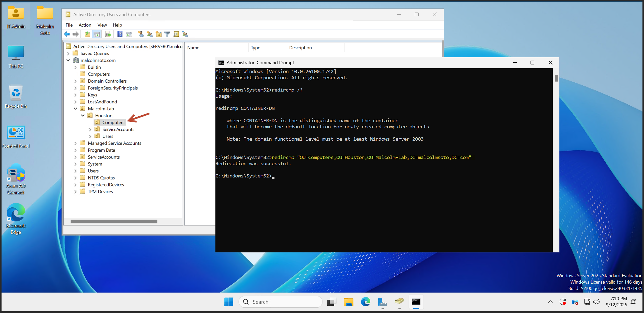
Task: Open the Action menu
Action: (x=85, y=25)
